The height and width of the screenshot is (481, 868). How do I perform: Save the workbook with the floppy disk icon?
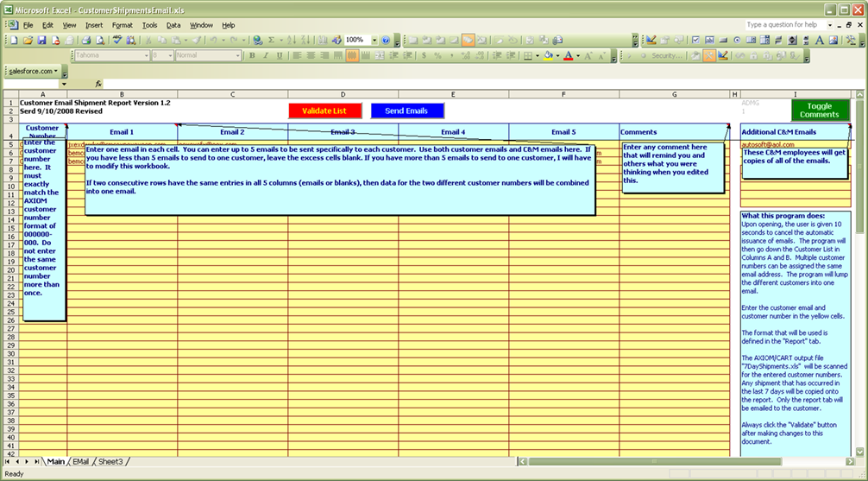point(41,40)
